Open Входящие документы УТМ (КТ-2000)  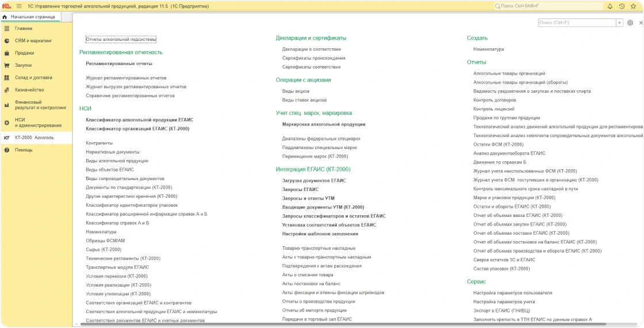[323, 207]
